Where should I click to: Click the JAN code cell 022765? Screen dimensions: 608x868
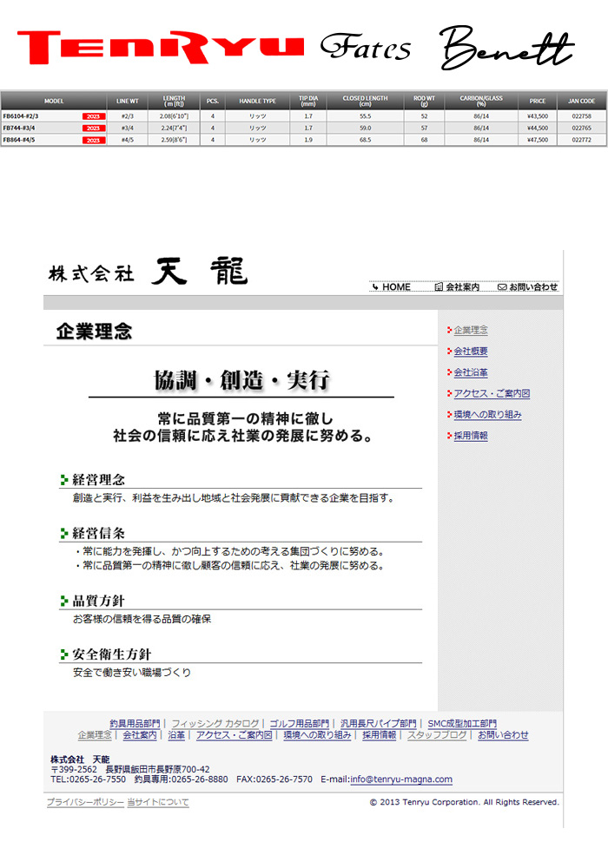[x=581, y=128]
